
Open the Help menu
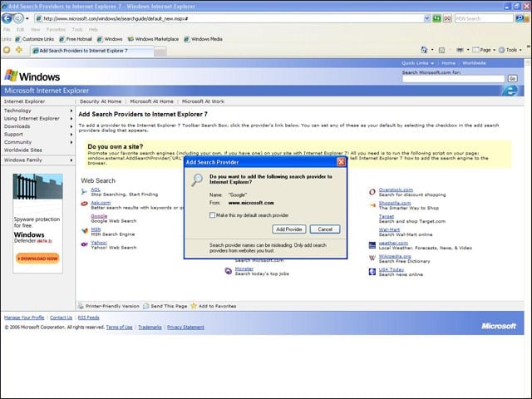(x=93, y=30)
